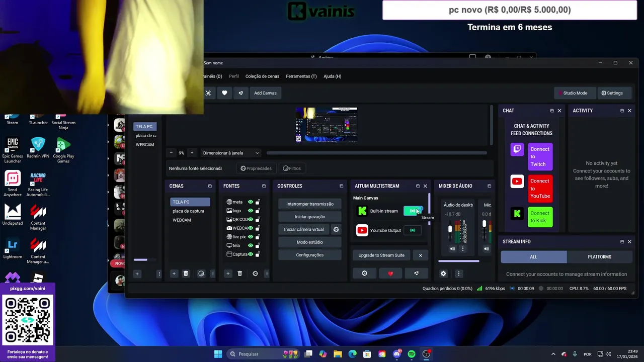This screenshot has width=644, height=362.
Task: Open Discord from the taskbar
Action: point(397,354)
